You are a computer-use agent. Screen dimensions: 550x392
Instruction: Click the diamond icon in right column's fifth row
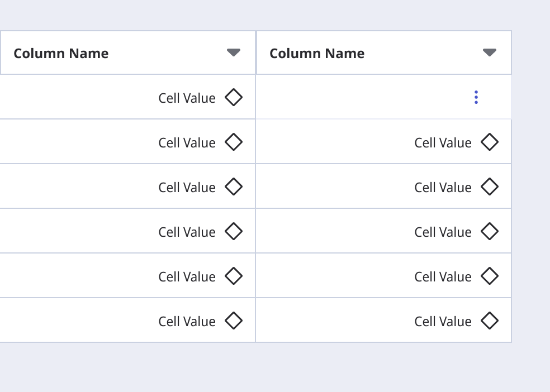coord(490,276)
